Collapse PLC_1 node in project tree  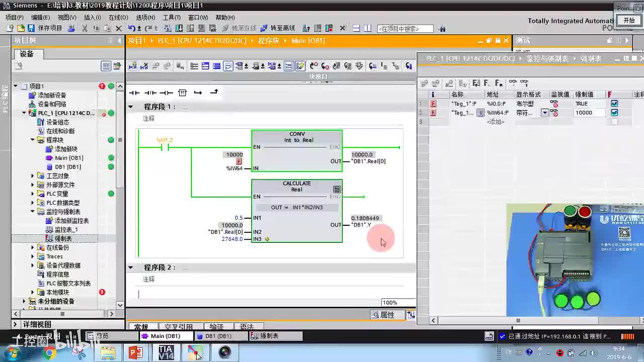24,113
